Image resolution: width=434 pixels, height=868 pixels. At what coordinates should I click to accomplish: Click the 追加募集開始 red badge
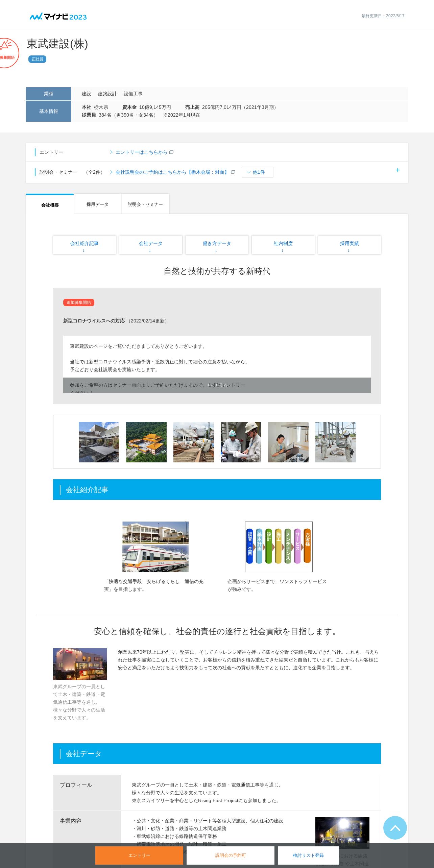tap(79, 303)
